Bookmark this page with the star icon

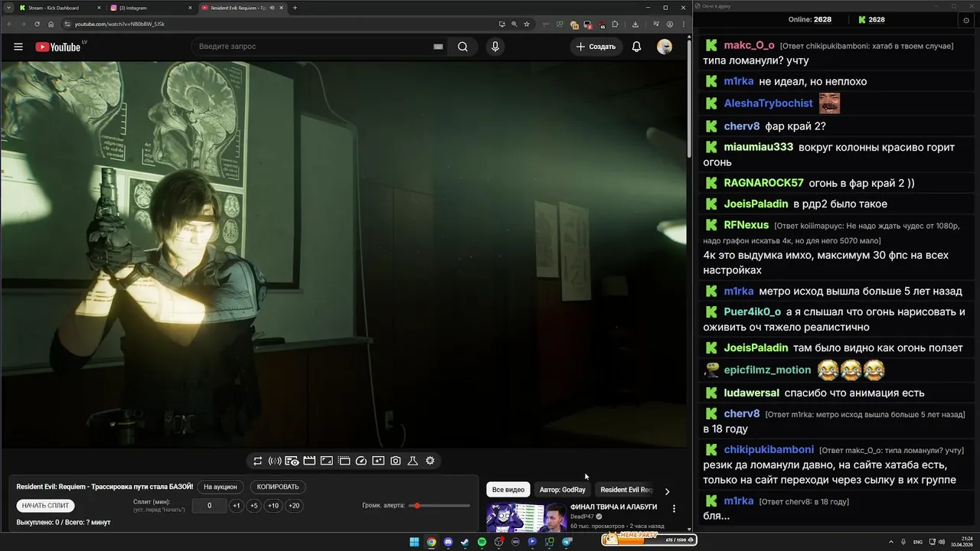pyautogui.click(x=527, y=24)
